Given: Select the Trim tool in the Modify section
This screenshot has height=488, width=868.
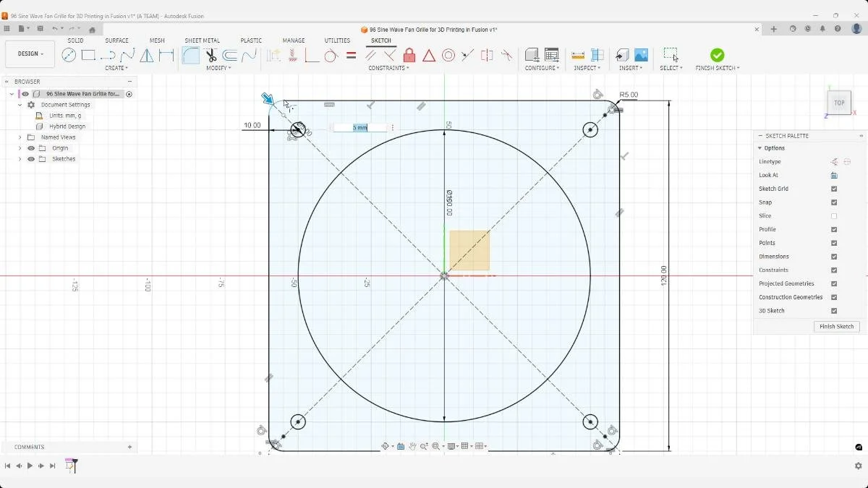Looking at the screenshot, I should point(210,55).
